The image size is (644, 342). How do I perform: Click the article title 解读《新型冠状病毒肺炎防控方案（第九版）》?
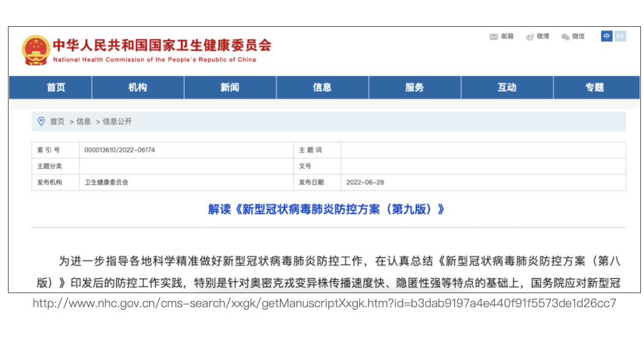click(326, 209)
